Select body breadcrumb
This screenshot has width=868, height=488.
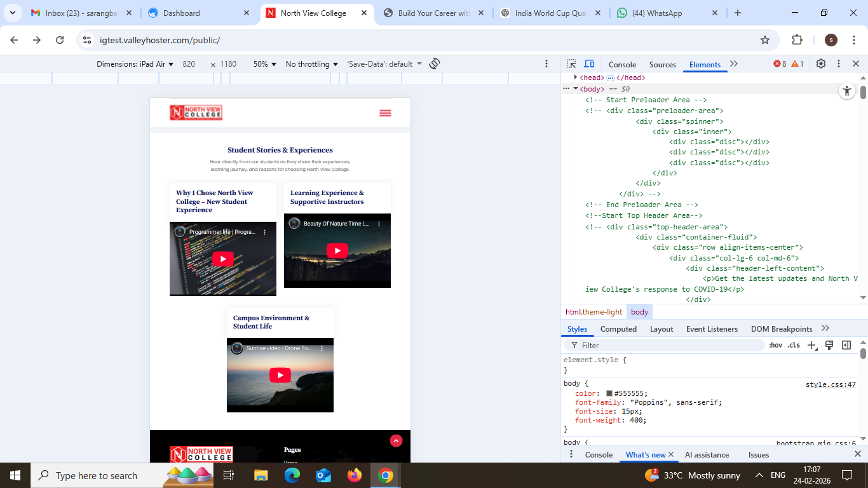[639, 312]
